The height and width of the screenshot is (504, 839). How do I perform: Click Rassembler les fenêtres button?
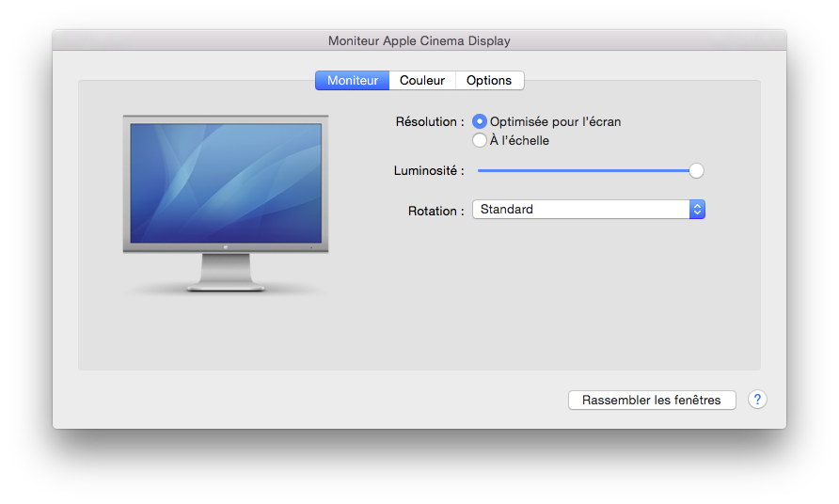(x=652, y=400)
